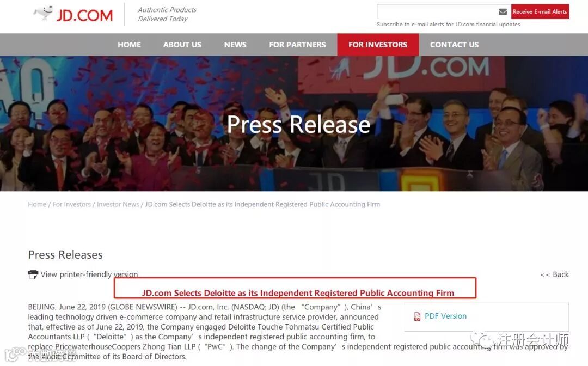Image resolution: width=588 pixels, height=366 pixels.
Task: Go to the NEWS section
Action: (235, 45)
